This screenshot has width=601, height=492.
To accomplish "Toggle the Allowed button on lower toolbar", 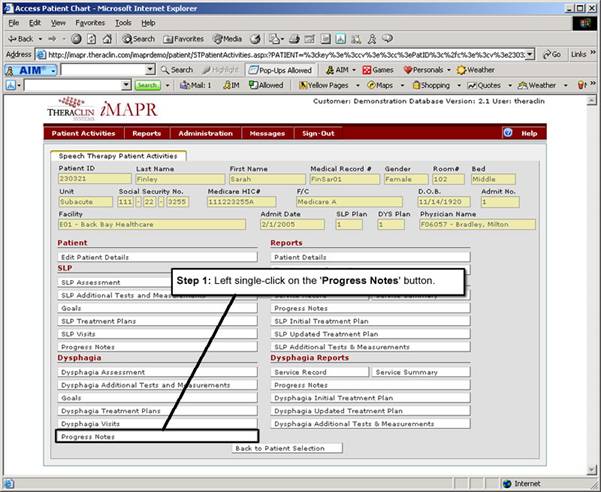I will tap(266, 85).
